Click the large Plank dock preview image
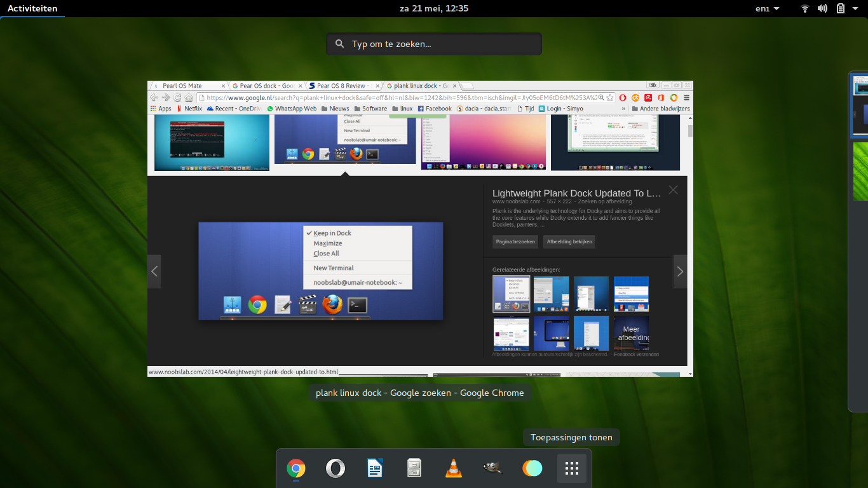 point(321,271)
